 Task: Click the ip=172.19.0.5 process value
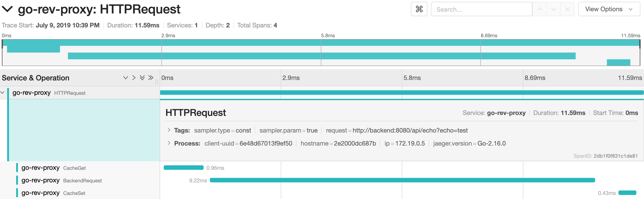pos(405,144)
